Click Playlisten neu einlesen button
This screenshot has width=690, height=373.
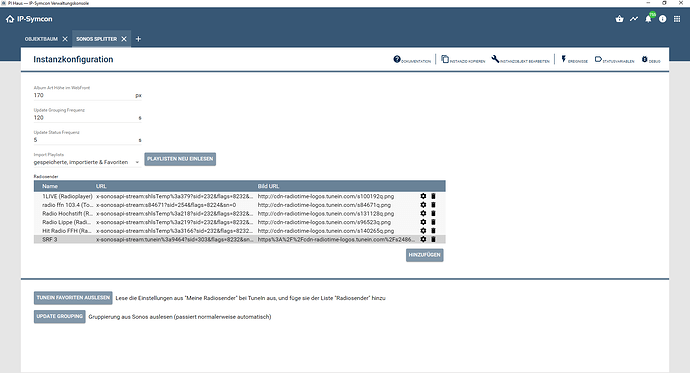pyautogui.click(x=180, y=159)
